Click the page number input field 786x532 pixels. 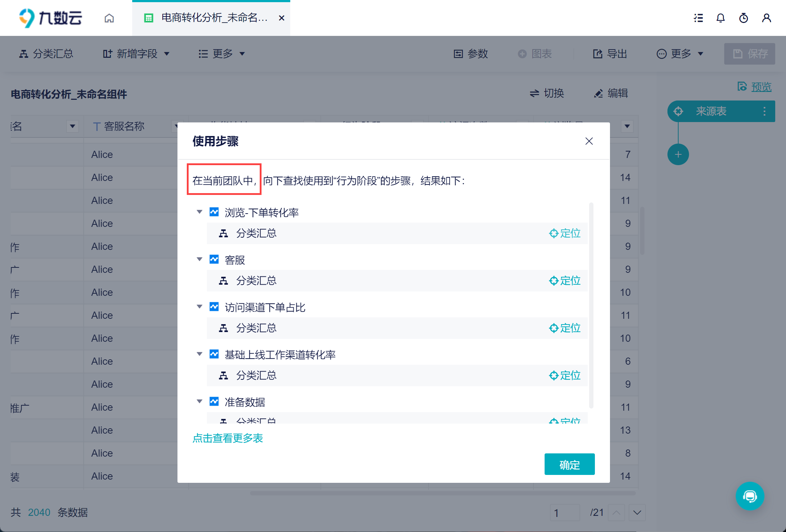pos(565,513)
